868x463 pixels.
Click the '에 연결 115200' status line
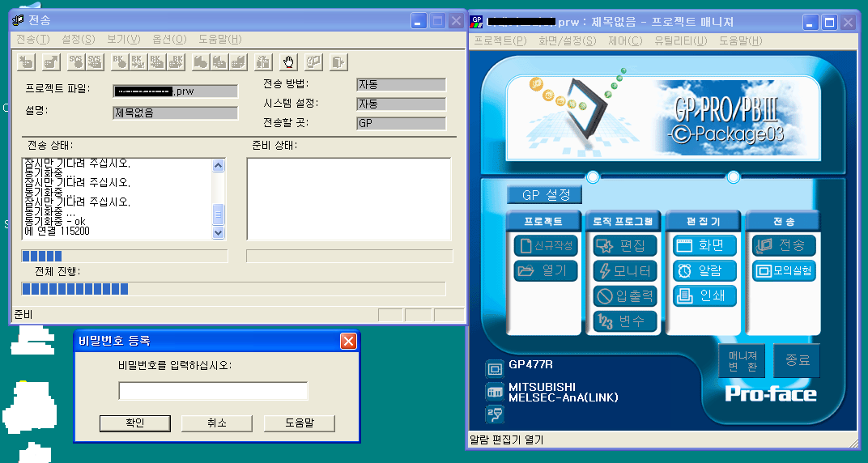tap(57, 231)
